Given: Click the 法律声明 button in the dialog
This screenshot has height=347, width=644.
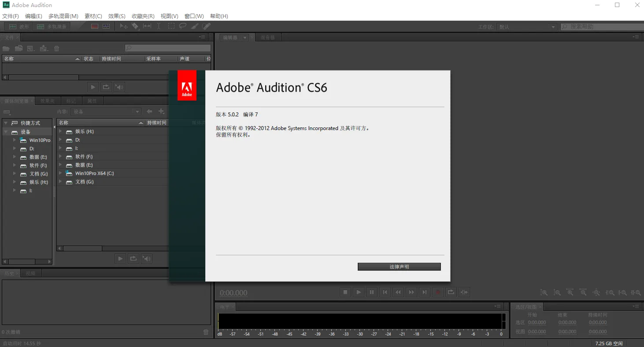Looking at the screenshot, I should [399, 266].
